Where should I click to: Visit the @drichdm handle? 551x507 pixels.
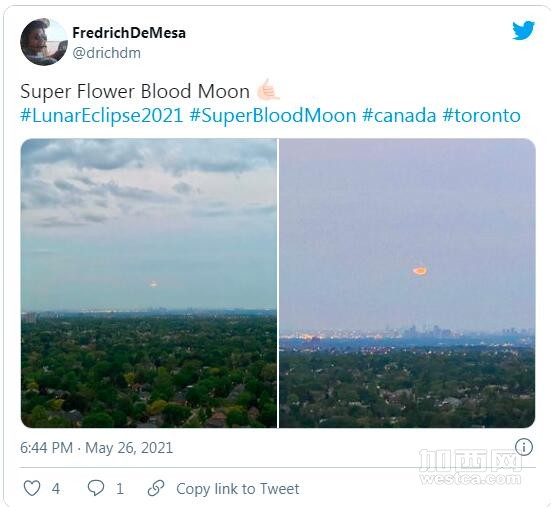coord(107,53)
